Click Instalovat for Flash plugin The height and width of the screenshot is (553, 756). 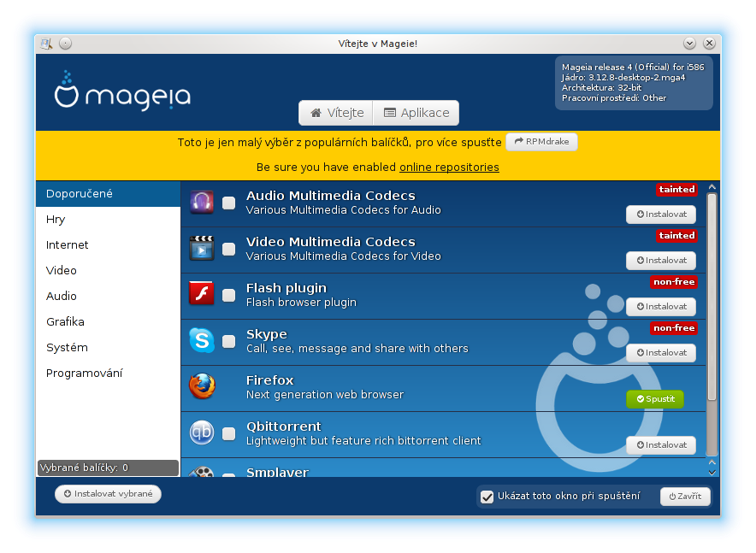coord(661,307)
